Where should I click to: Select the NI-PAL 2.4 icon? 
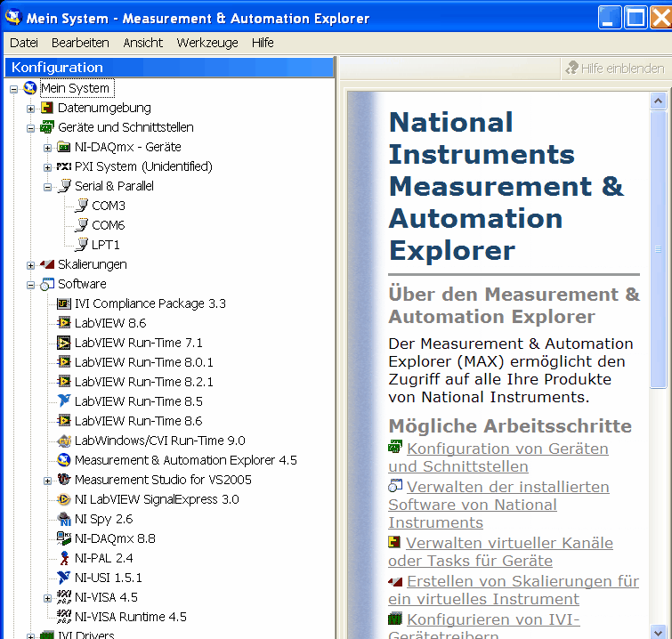coord(64,558)
